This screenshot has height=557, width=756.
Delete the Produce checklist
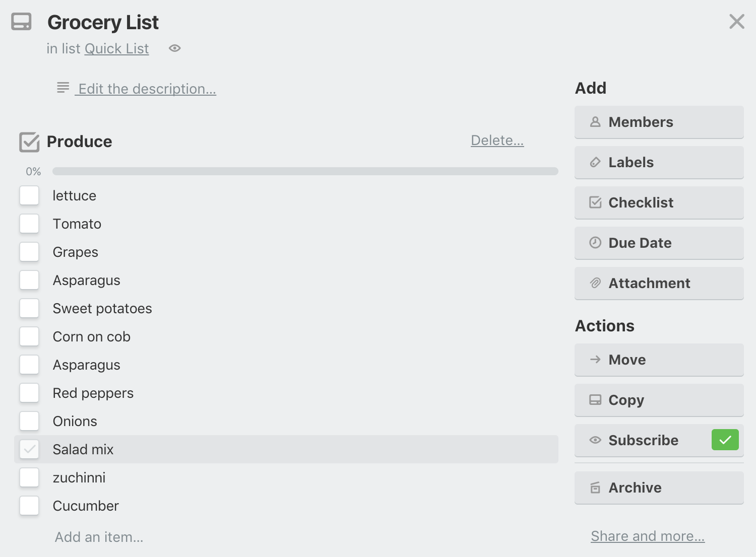point(497,141)
